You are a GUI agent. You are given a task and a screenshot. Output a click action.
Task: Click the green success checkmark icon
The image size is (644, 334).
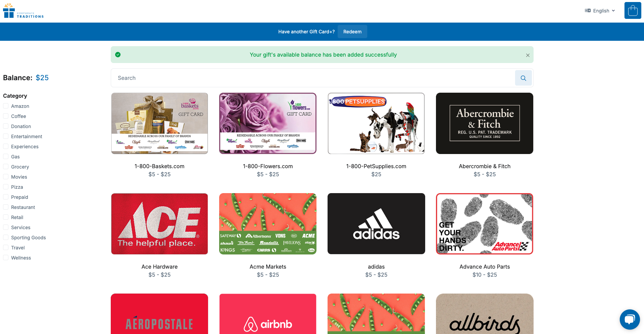(118, 55)
